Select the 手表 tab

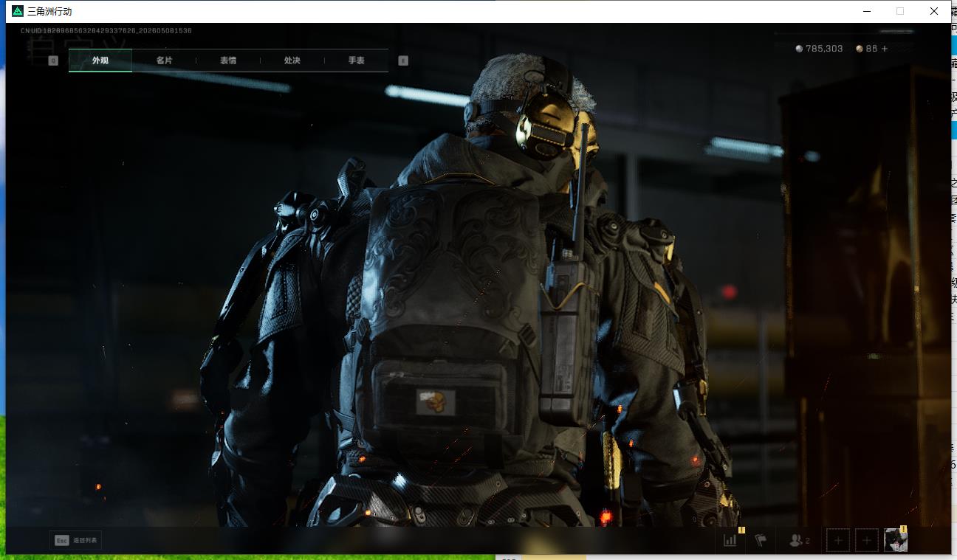pyautogui.click(x=356, y=61)
